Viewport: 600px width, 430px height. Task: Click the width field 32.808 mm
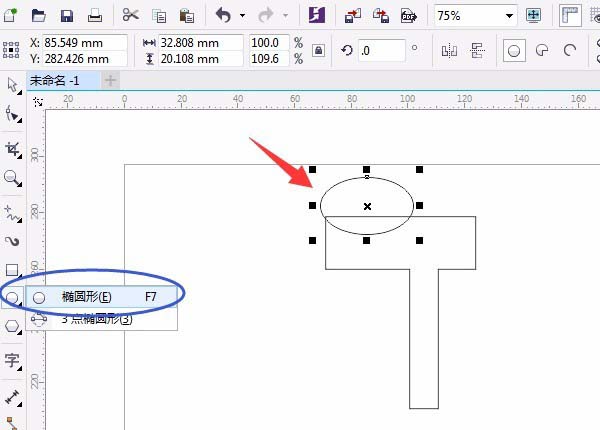click(201, 42)
